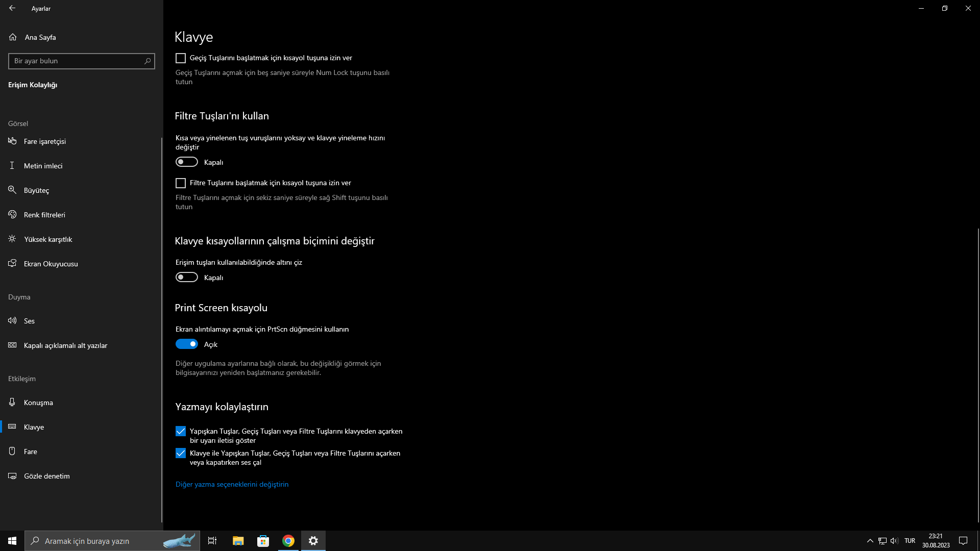Screen dimensions: 980x551
Task: Open Ekran Okuyucusu settings
Action: coord(51,264)
